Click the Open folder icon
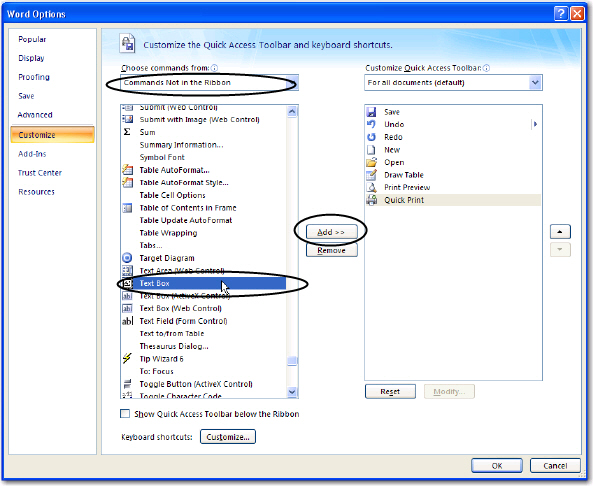The height and width of the screenshot is (486, 593). (371, 162)
